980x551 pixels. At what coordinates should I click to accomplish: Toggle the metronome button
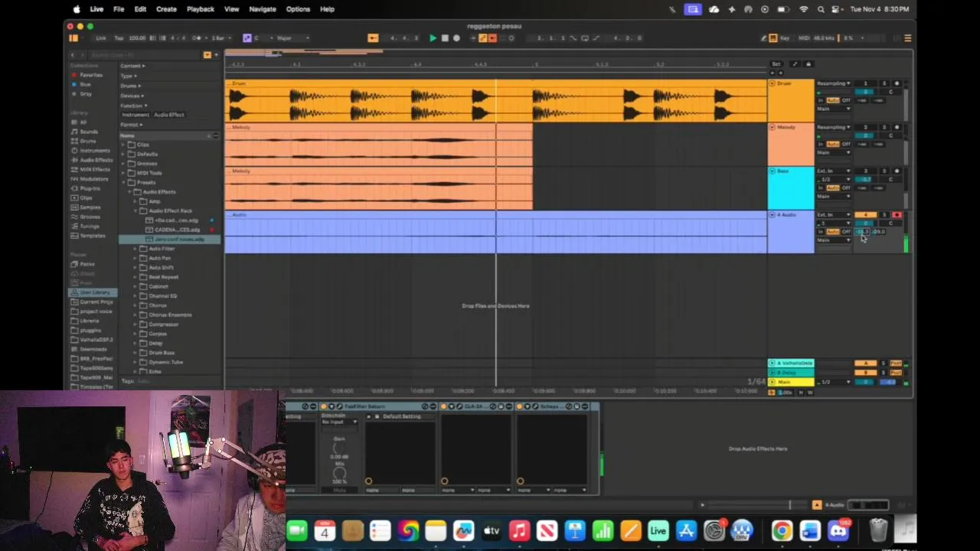[198, 38]
